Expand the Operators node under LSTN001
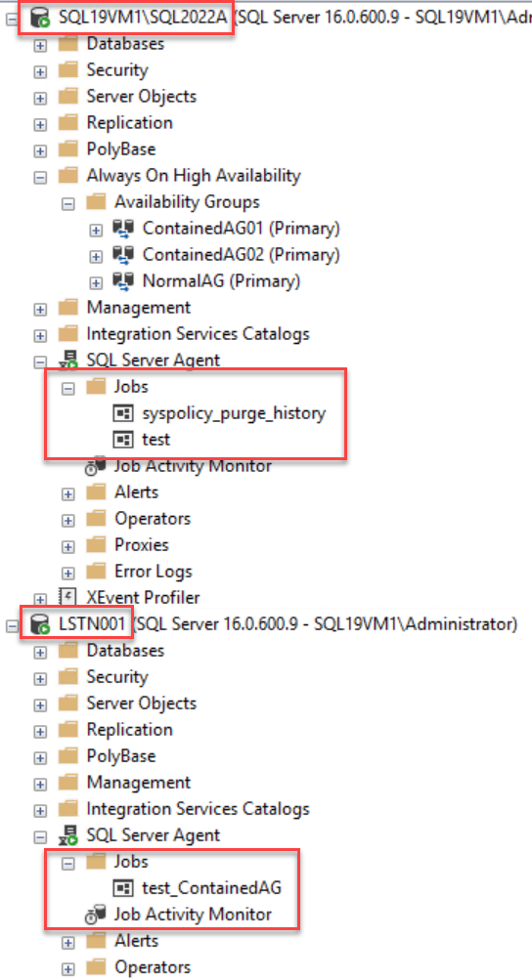This screenshot has width=532, height=980. click(68, 968)
